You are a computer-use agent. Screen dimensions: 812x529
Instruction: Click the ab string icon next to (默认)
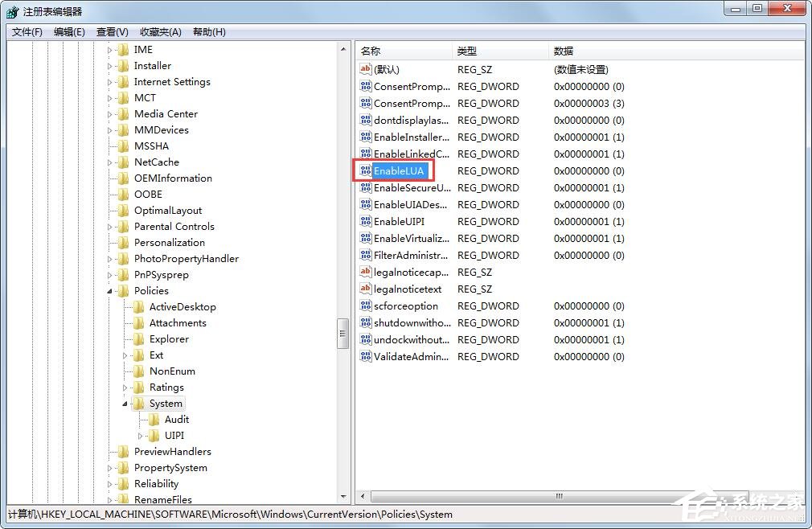point(367,69)
